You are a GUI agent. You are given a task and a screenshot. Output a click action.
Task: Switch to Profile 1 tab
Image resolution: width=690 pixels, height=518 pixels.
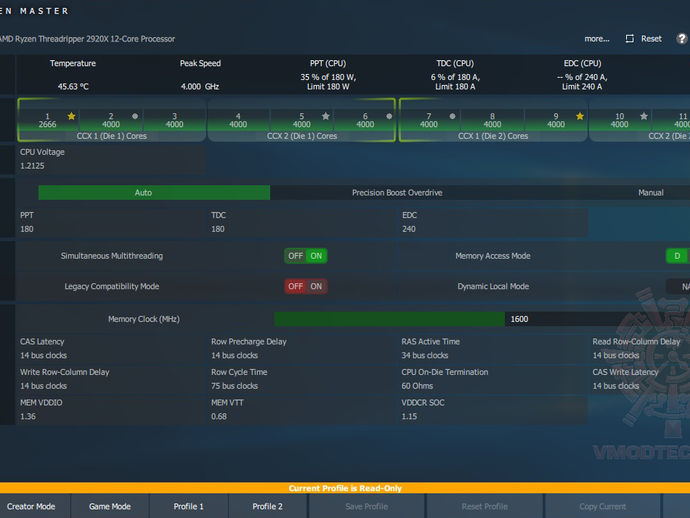(x=189, y=506)
